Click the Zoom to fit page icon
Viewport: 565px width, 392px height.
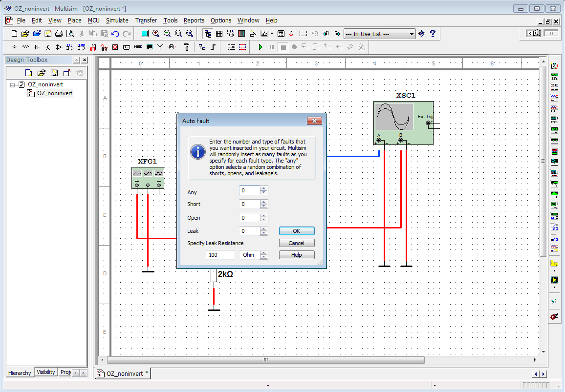pyautogui.click(x=190, y=34)
